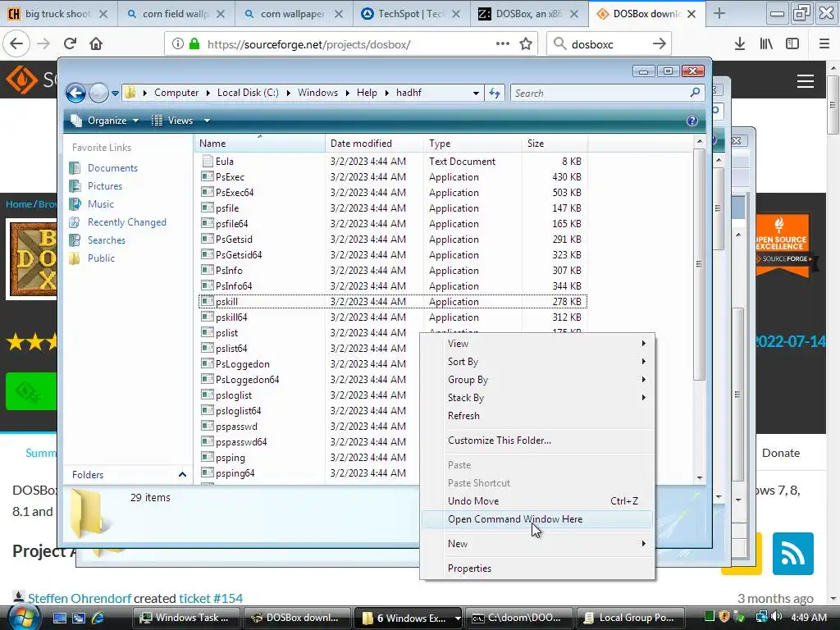Viewport: 840px width, 630px height.
Task: Sort by the Date modified column header
Action: coord(374,144)
